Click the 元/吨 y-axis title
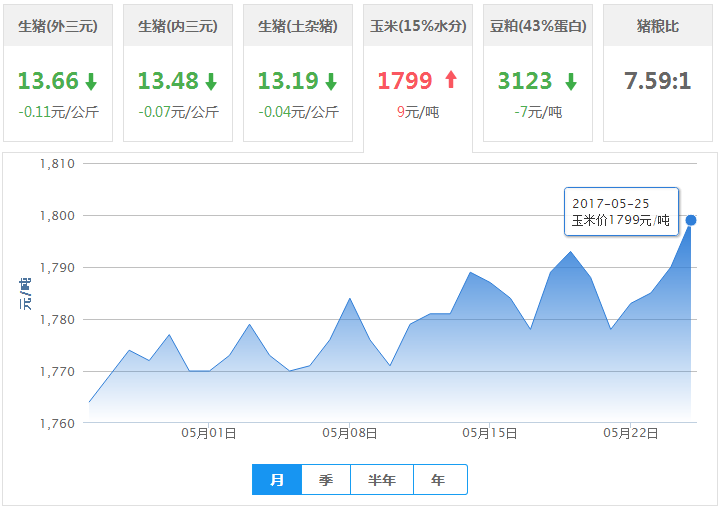 point(25,294)
